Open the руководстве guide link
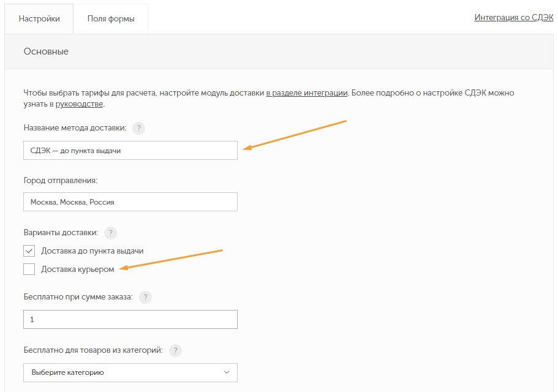Viewport: 558px width, 392px height. click(80, 104)
